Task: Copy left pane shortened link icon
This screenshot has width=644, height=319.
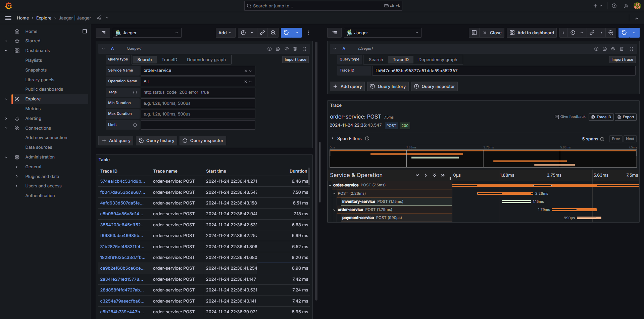Action: tap(262, 33)
